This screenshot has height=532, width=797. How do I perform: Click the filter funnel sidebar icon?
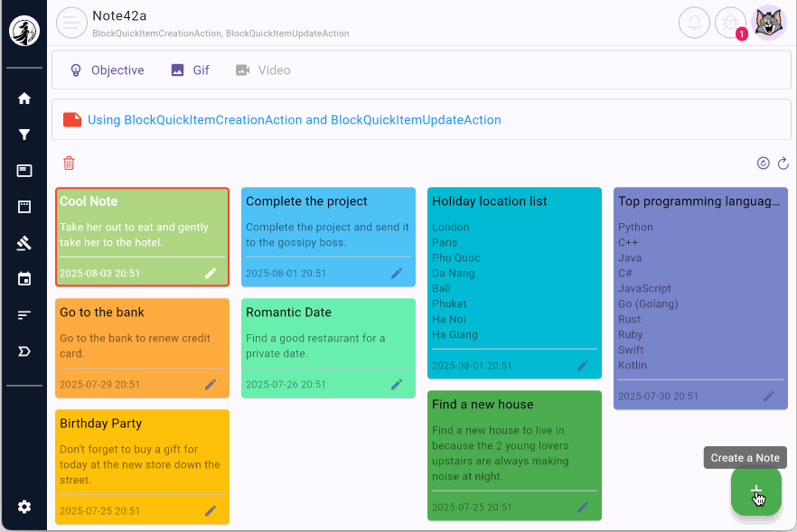tap(24, 135)
